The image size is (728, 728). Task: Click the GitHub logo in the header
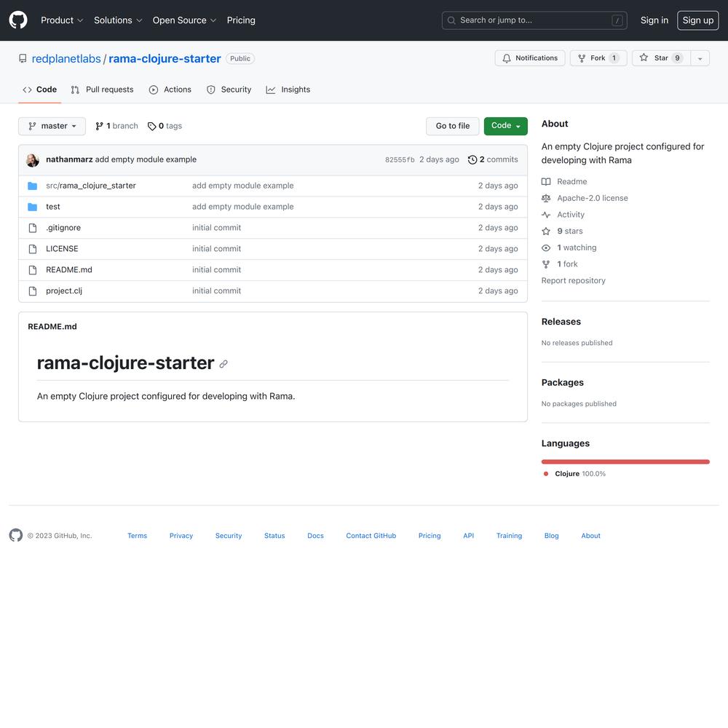click(18, 20)
